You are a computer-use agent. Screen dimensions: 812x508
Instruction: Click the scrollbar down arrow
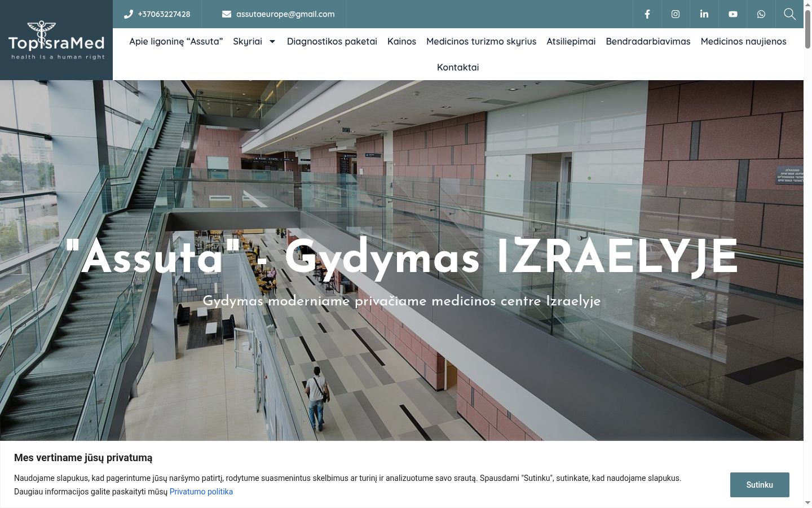(x=807, y=503)
